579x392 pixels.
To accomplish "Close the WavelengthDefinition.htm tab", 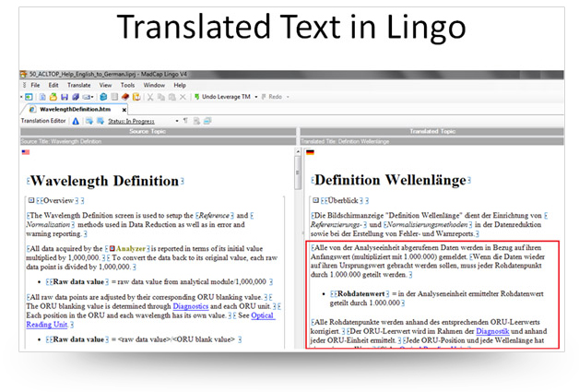I will click(124, 110).
